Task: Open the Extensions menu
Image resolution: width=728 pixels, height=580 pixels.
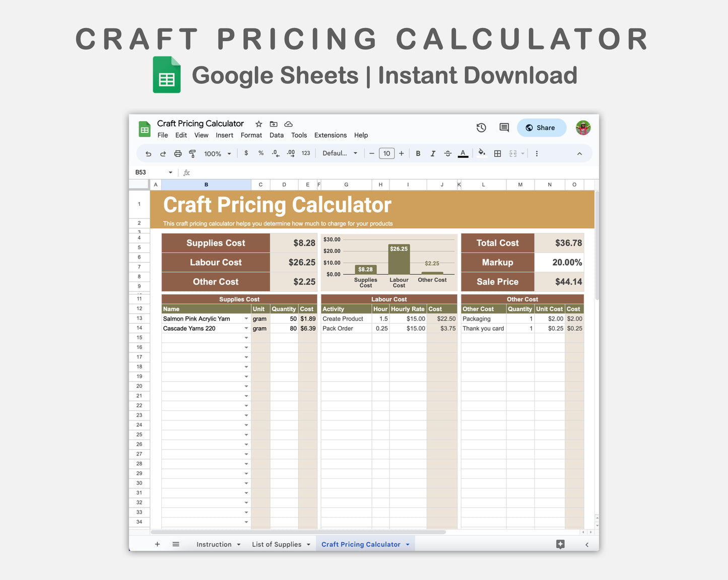Action: coord(330,135)
